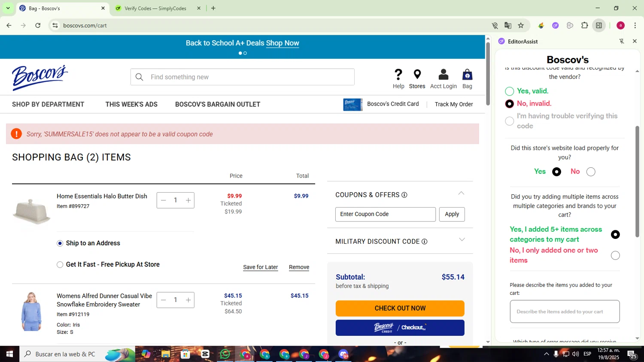Open the shopping Bag icon

pyautogui.click(x=467, y=75)
